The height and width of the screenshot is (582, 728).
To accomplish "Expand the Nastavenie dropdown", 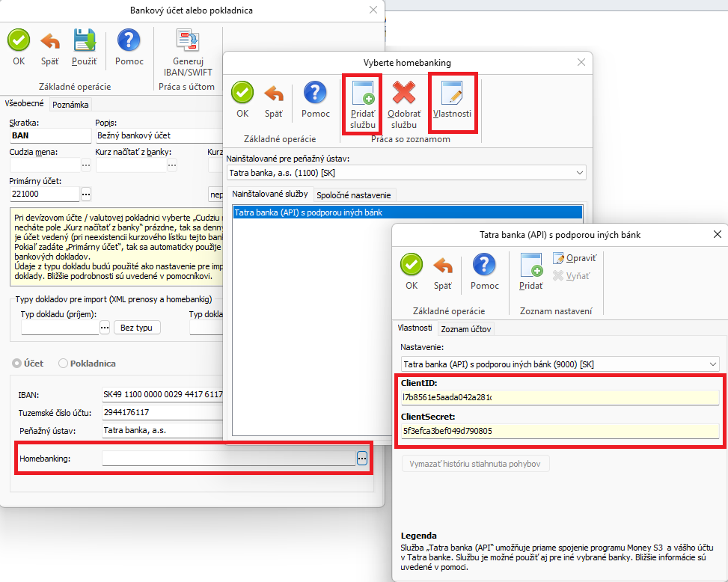I will pyautogui.click(x=712, y=364).
